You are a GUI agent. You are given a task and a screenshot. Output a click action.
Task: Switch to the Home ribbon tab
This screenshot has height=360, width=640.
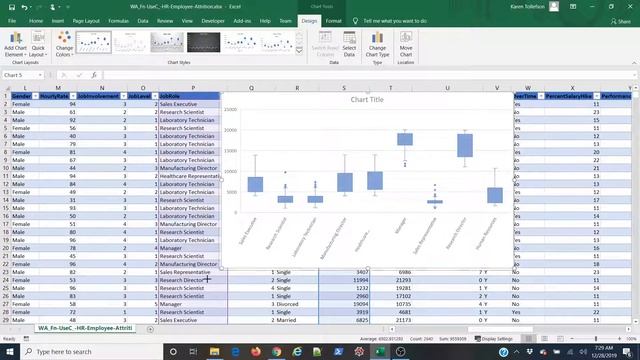coord(36,21)
